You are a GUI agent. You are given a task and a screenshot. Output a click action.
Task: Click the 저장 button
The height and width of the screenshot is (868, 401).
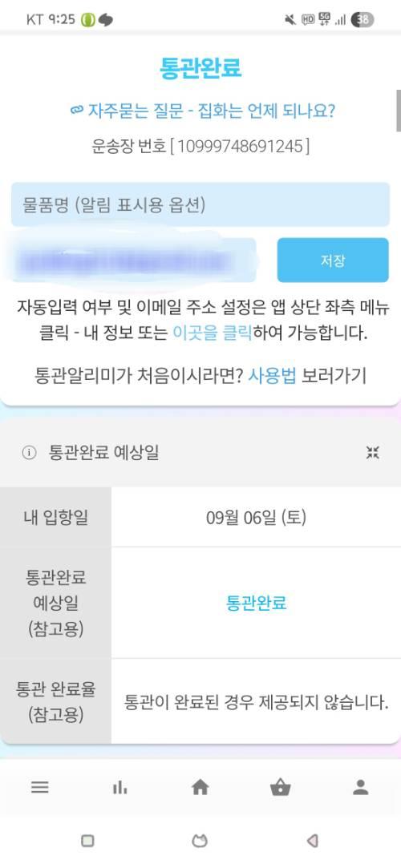pyautogui.click(x=333, y=260)
